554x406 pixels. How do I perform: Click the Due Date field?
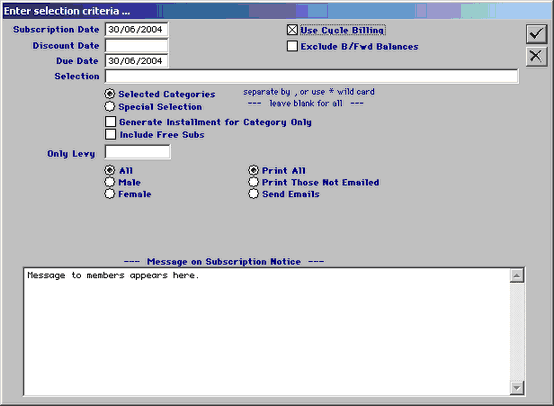[136, 61]
